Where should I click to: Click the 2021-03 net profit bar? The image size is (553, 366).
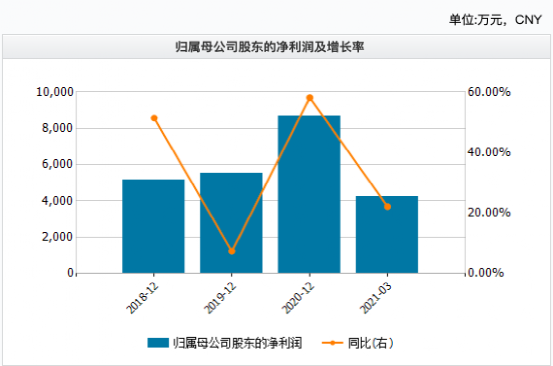387,234
